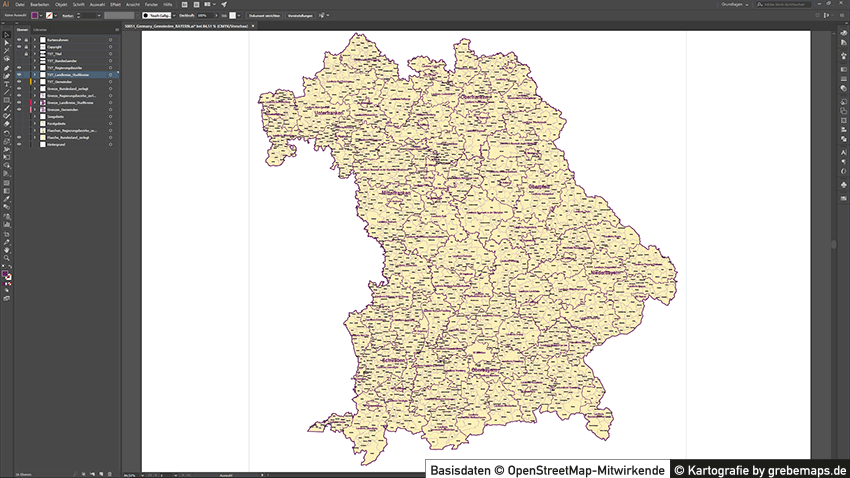Image resolution: width=850 pixels, height=478 pixels.
Task: Select the TXT_Landkreise_Stadtkreise layer row
Action: tap(70, 74)
